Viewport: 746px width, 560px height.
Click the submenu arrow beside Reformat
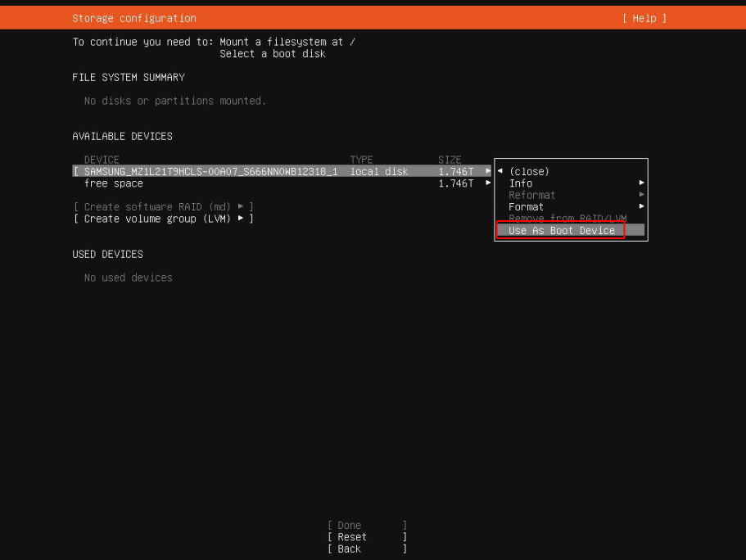[x=641, y=195]
